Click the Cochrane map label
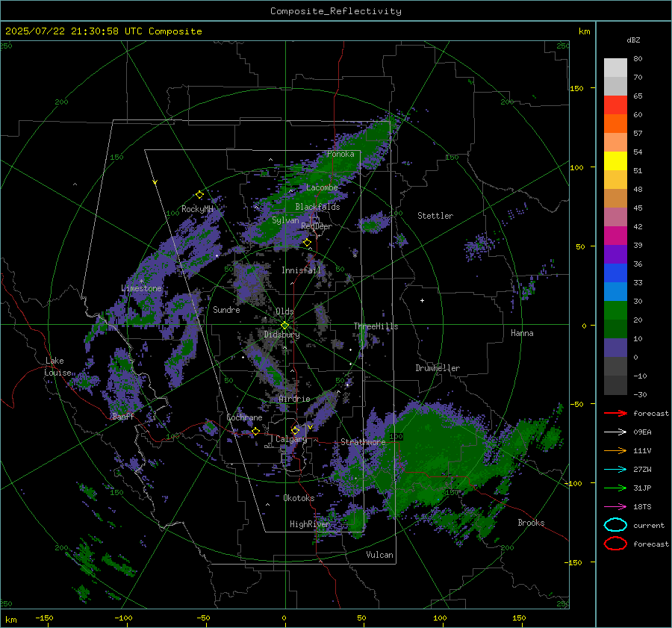 pyautogui.click(x=244, y=417)
